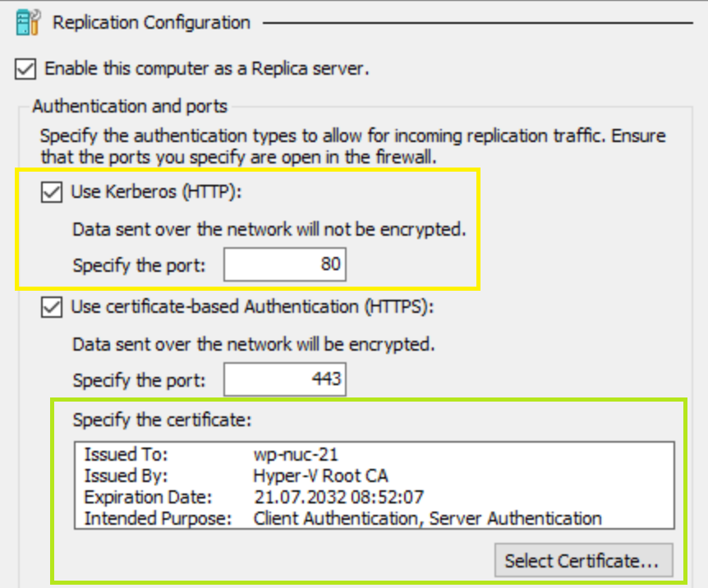Screen dimensions: 708x588
Task: Click the HTTPS port field showing 443
Action: point(284,381)
